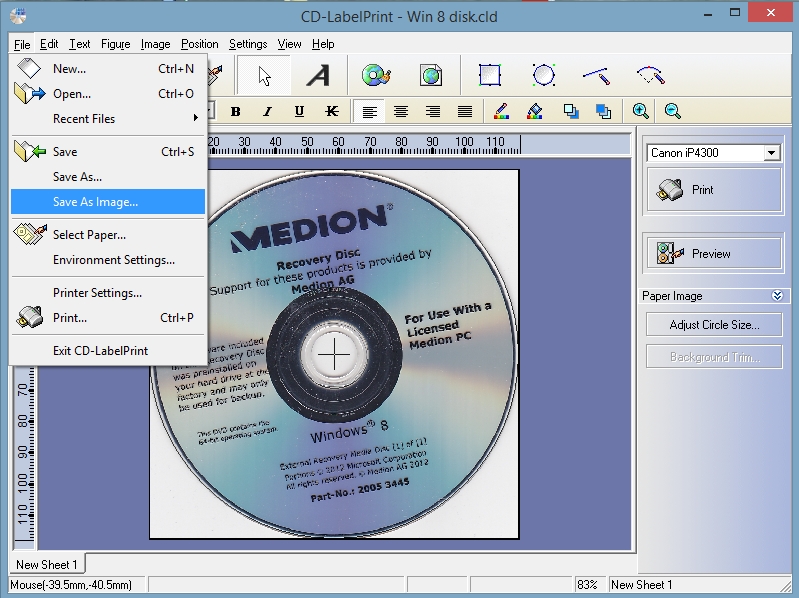Click bring to front icon
The image size is (799, 598).
tap(571, 111)
